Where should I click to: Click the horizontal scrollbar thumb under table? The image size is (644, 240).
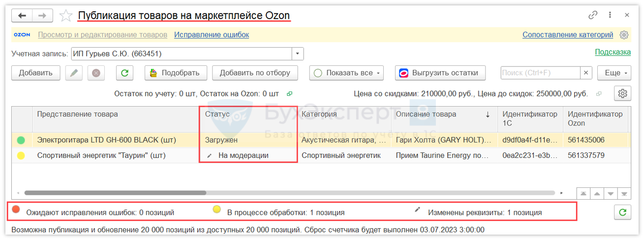pos(115,193)
